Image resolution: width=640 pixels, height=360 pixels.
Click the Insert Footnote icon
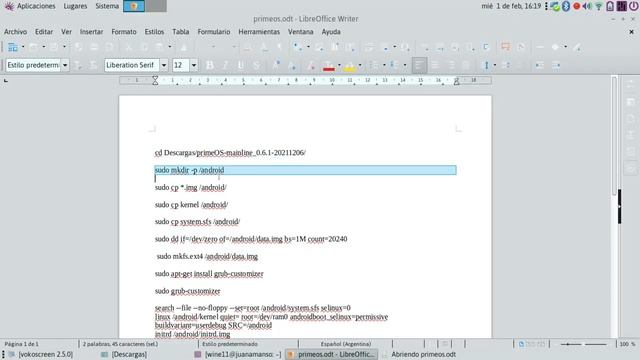(440, 47)
